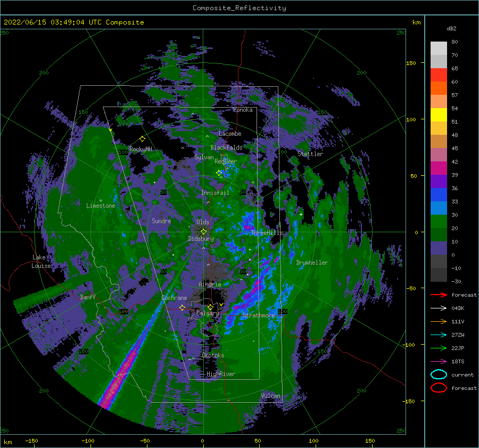Click the Lacombe label

[x=230, y=134]
